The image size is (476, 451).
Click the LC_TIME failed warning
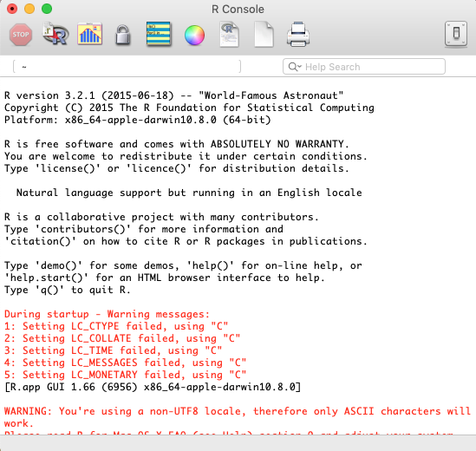[113, 350]
